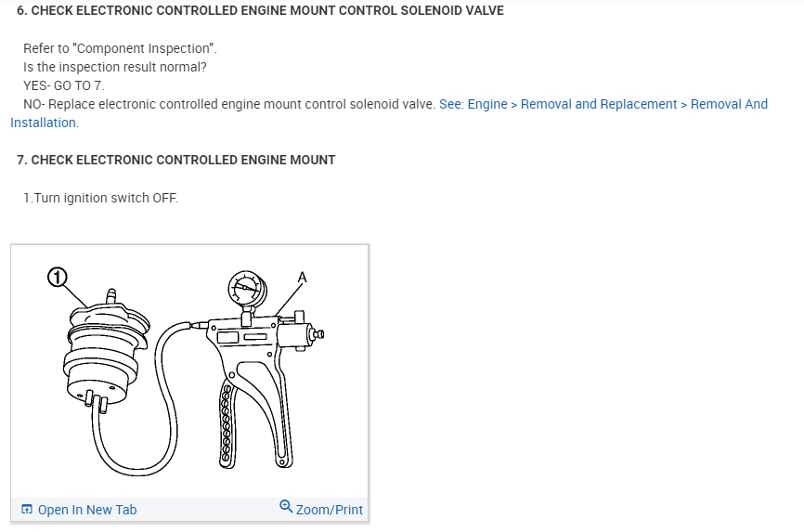Click the 'Turn ignition switch OFF' step
The height and width of the screenshot is (532, 804).
point(100,198)
